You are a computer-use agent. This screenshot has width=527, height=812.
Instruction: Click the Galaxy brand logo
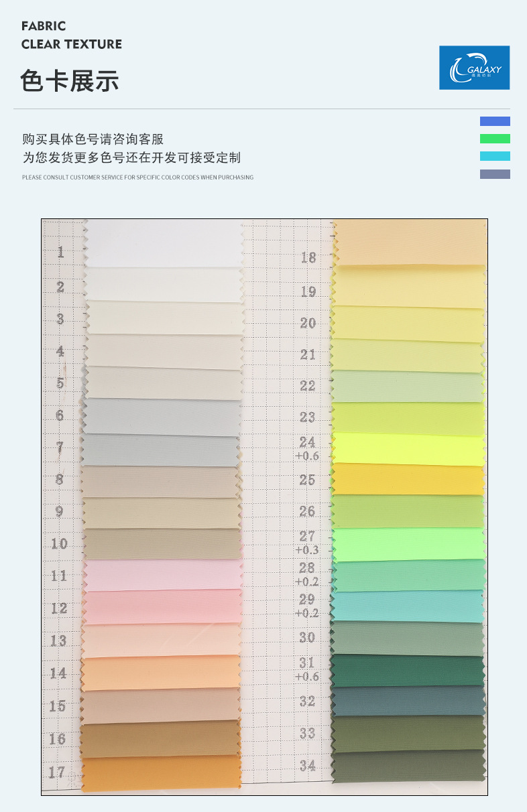(475, 68)
